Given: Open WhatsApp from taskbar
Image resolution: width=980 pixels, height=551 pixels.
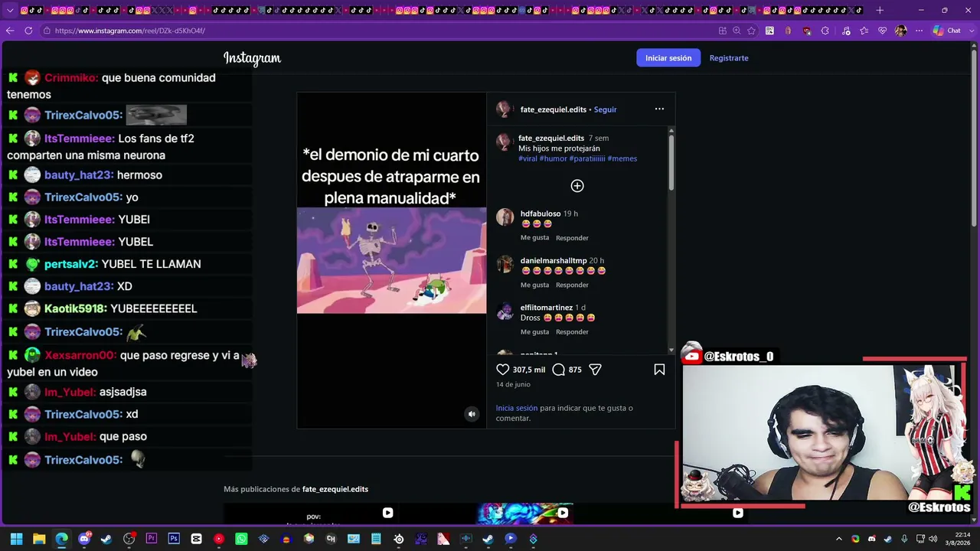Looking at the screenshot, I should (x=241, y=539).
